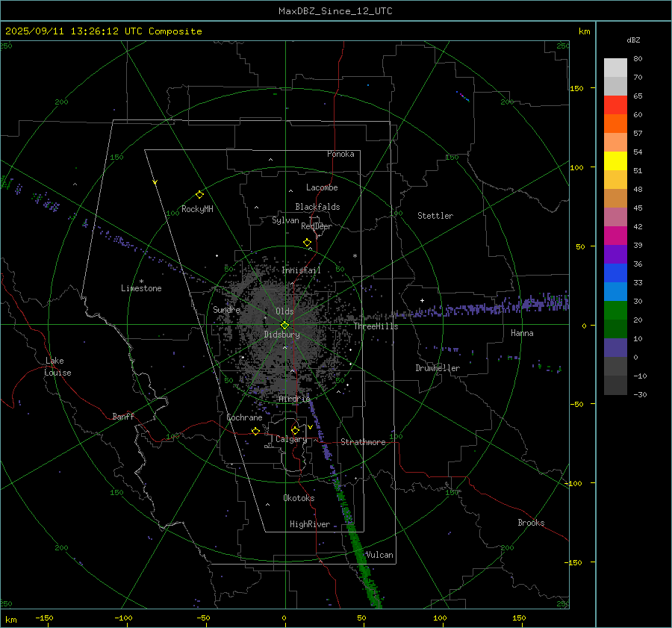Click the Olds town label
The width and height of the screenshot is (672, 628).
pos(284,311)
